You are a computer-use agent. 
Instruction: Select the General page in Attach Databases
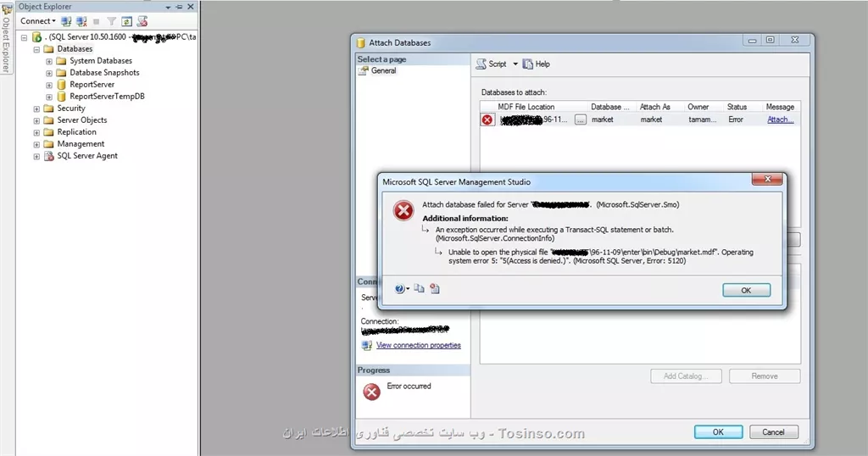(383, 71)
